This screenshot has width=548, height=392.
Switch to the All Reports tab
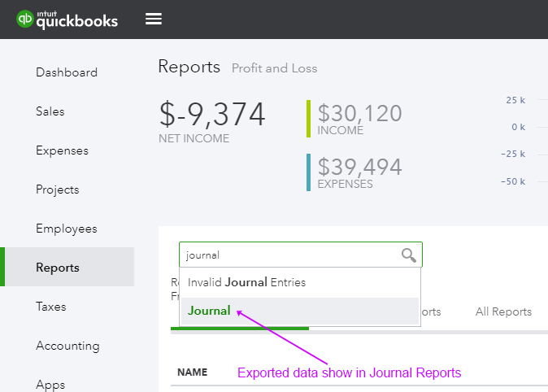[x=503, y=311]
